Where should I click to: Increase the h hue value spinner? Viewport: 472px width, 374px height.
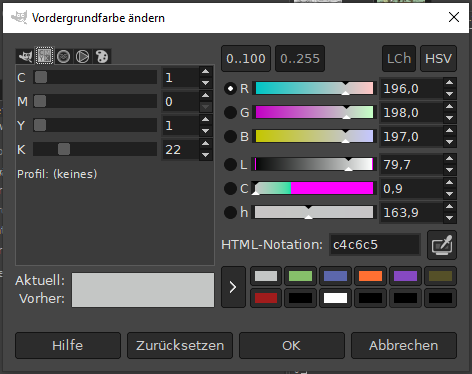[x=450, y=207]
